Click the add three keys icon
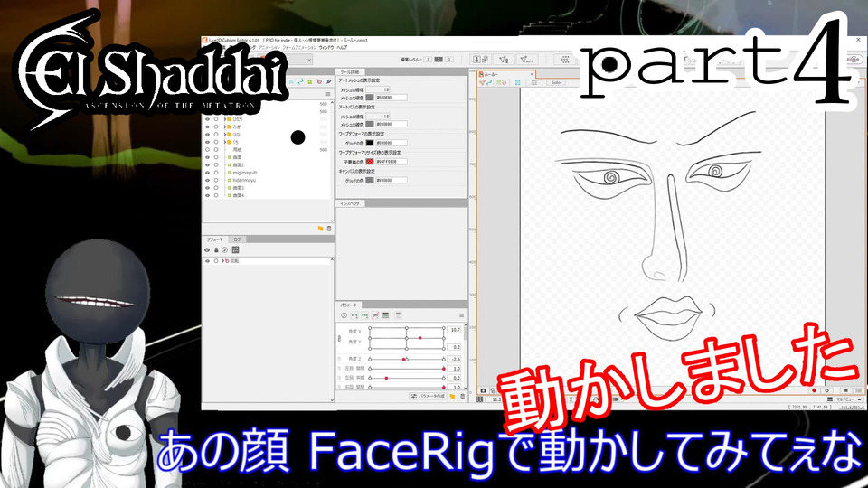 click(x=364, y=315)
